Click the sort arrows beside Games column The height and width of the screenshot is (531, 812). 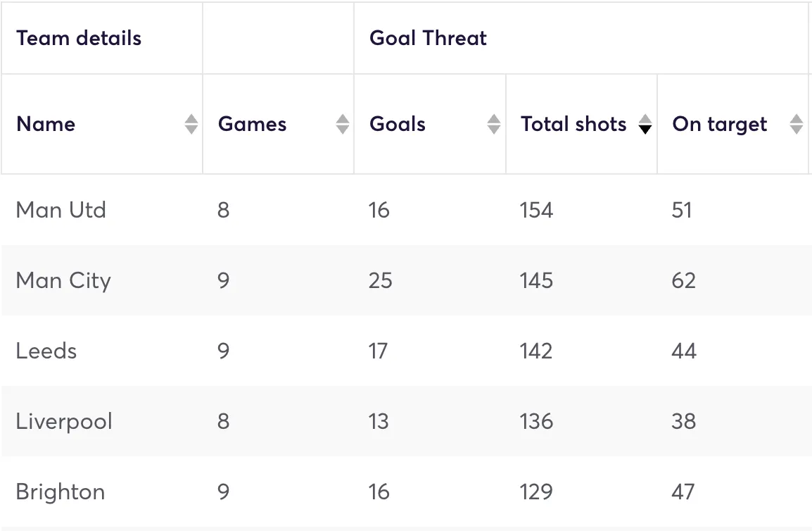tap(343, 125)
